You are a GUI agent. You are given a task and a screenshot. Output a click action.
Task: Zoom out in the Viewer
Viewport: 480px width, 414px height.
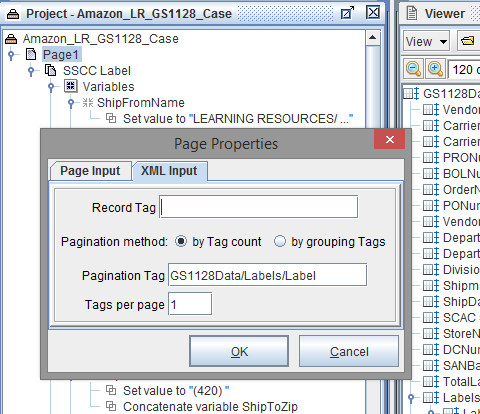coord(414,69)
